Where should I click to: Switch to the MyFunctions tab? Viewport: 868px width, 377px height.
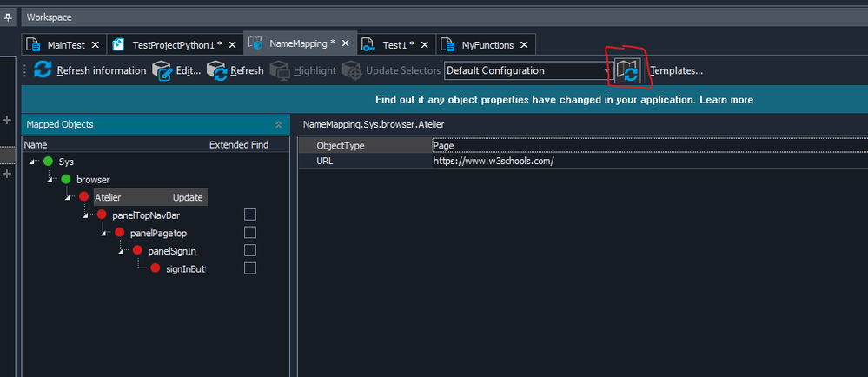(x=487, y=44)
